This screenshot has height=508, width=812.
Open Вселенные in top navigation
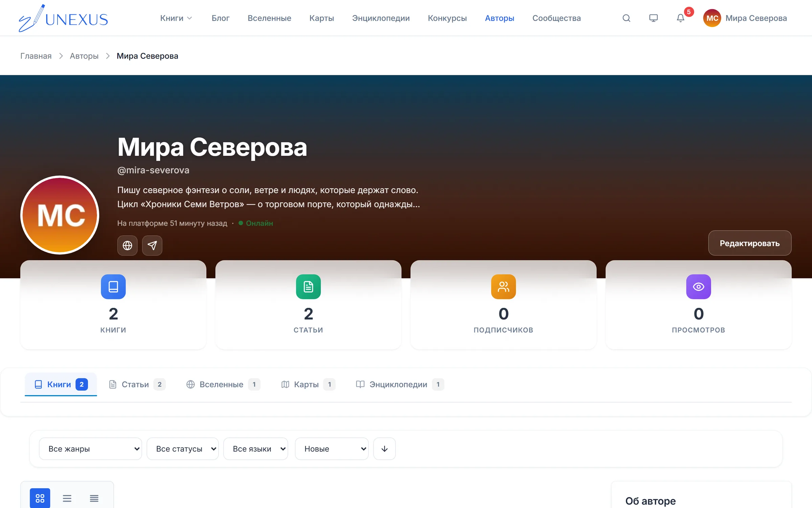269,18
